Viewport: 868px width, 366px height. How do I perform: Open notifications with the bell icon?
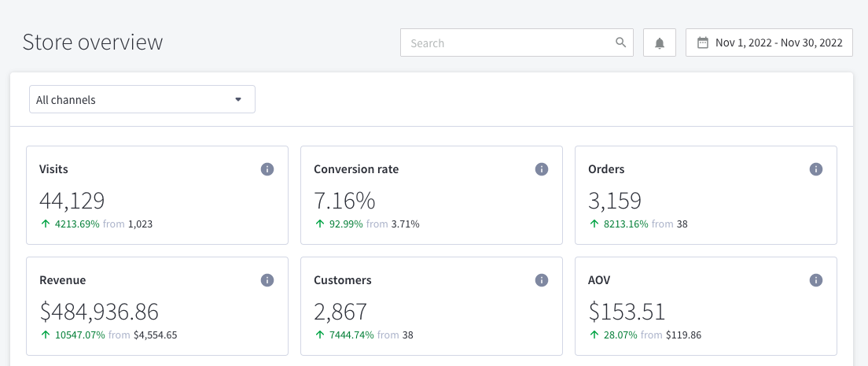[x=660, y=43]
